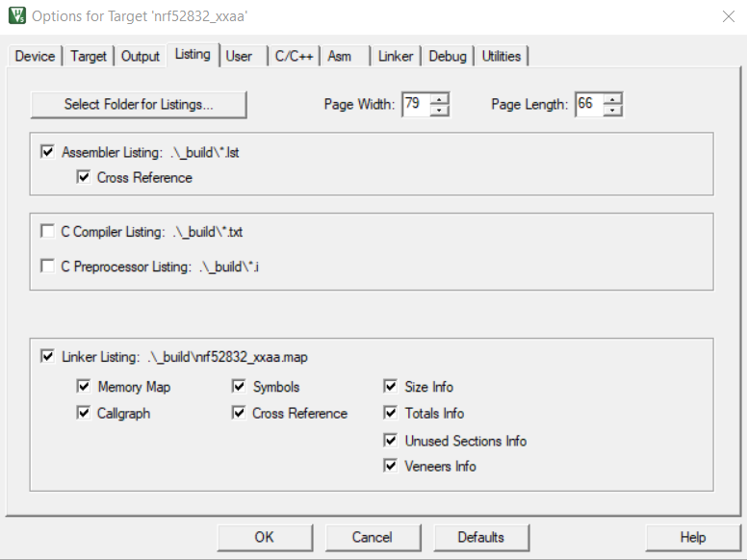This screenshot has height=560, width=747.
Task: Uncheck the Size Info option
Action: (x=390, y=386)
